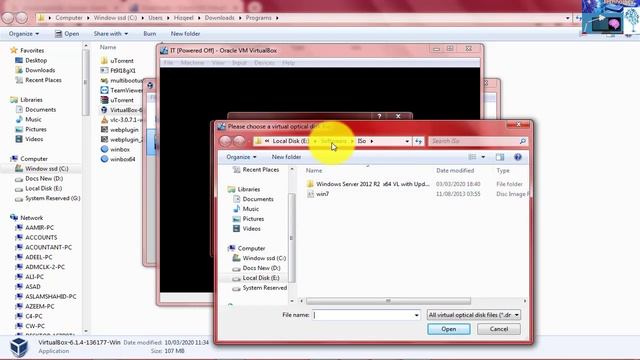Click the help question mark on small dialog
Screen dimensions: 640x360
pos(379,116)
